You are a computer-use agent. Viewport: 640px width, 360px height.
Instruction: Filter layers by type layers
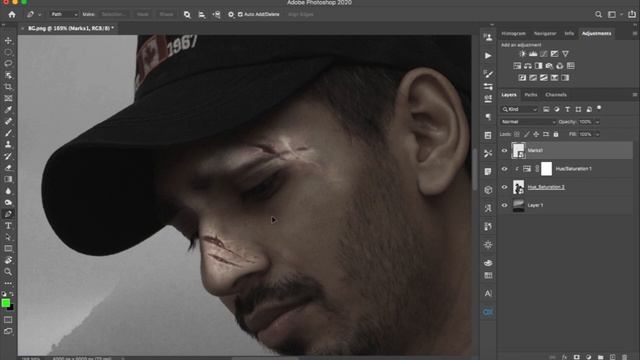567,109
